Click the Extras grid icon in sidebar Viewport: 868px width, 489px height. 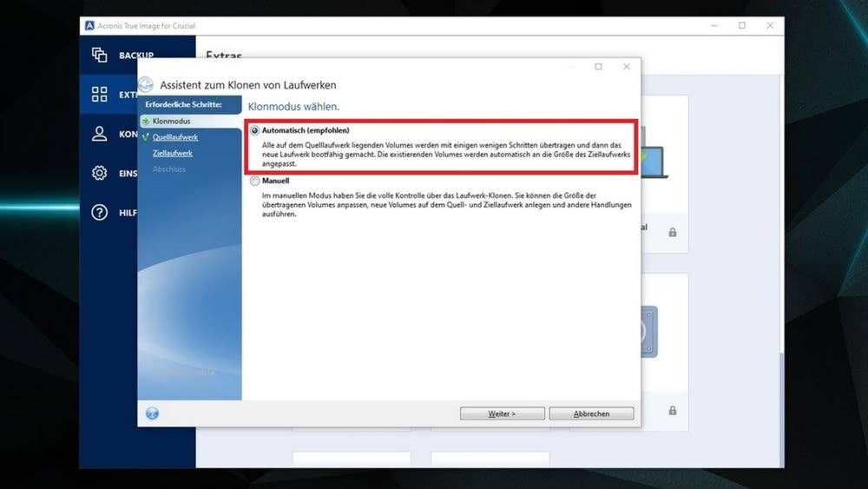[x=100, y=94]
